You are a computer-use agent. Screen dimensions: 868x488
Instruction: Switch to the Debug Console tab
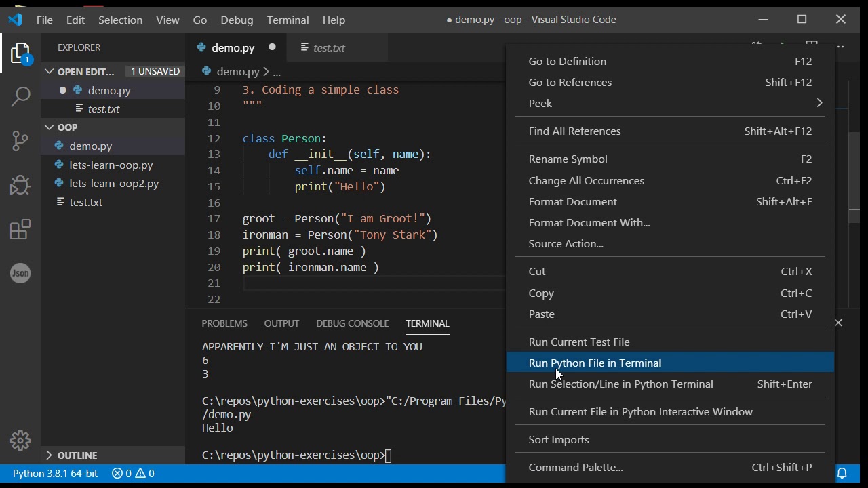353,323
